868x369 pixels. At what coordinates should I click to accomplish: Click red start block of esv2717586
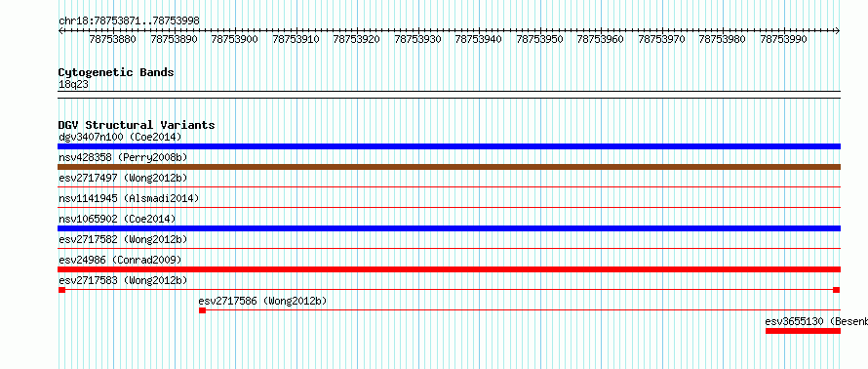click(203, 310)
